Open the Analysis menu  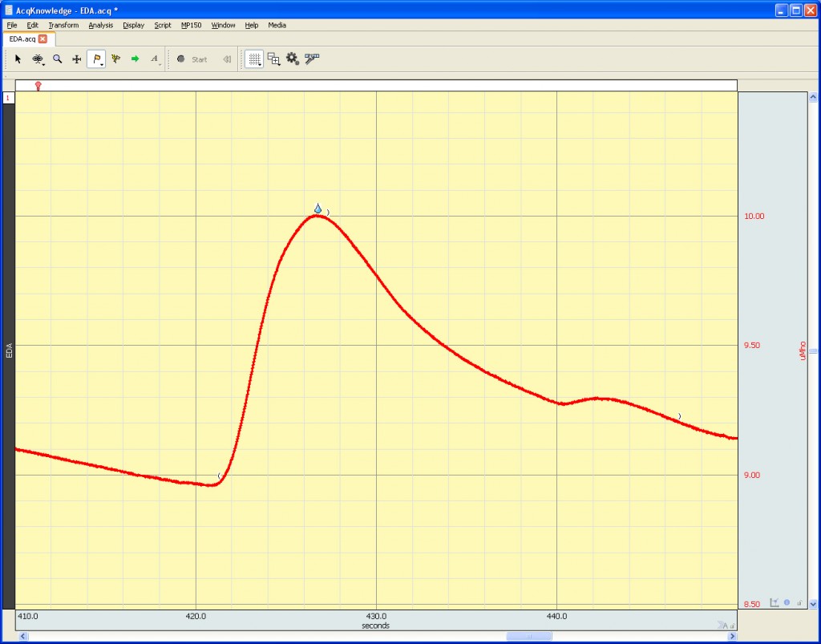[x=100, y=25]
